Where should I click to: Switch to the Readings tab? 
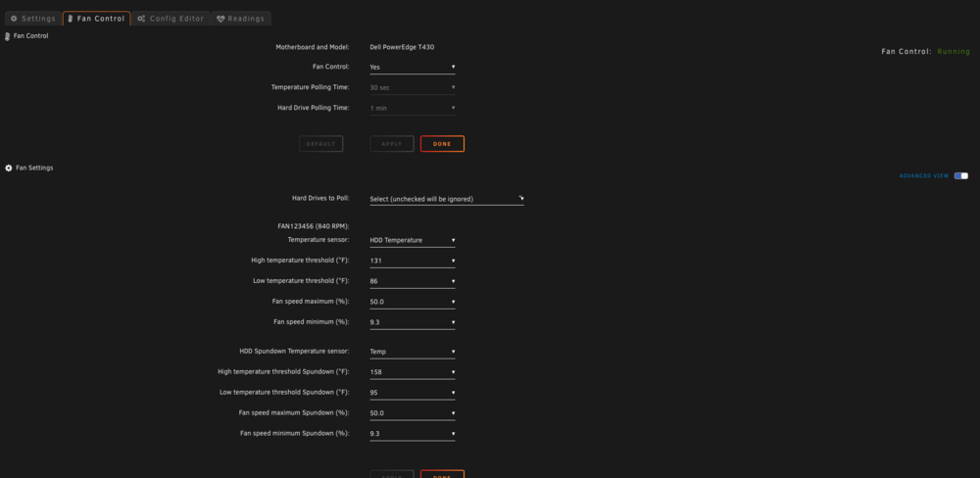(241, 19)
